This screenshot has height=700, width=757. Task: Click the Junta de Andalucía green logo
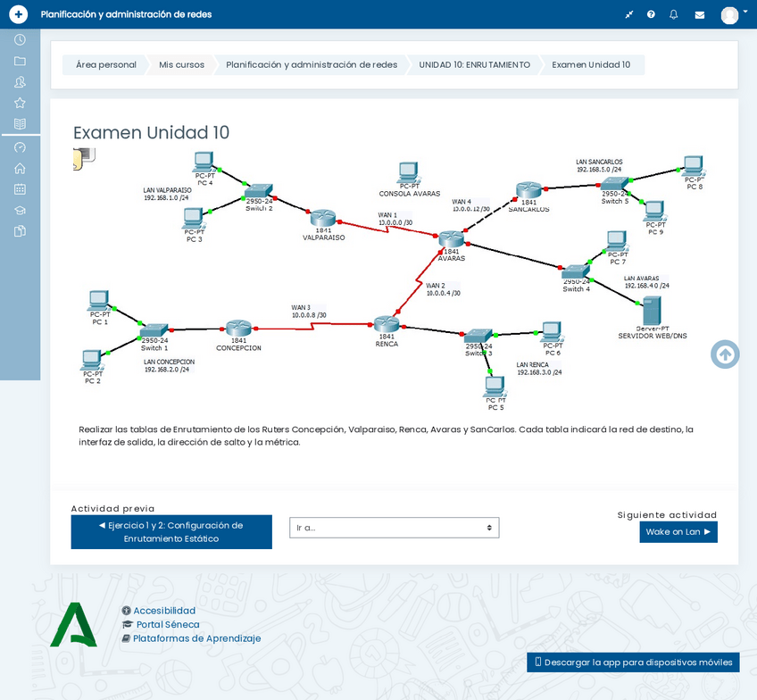74,624
